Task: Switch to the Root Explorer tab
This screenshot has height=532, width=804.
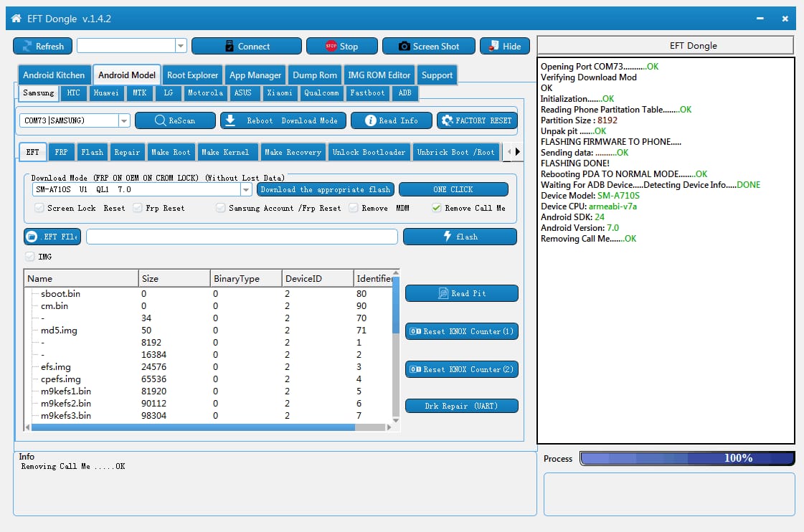Action: [x=192, y=75]
